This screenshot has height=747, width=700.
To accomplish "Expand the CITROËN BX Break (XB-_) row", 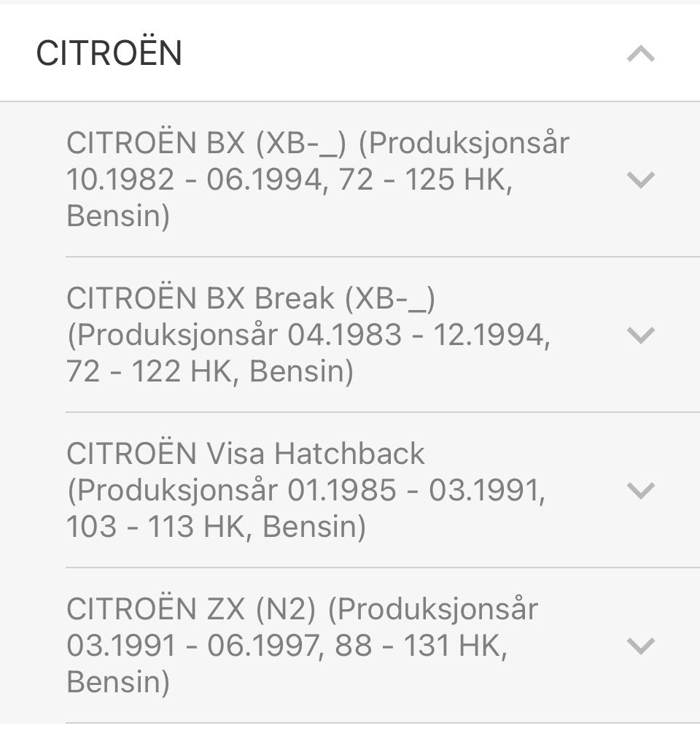I will pyautogui.click(x=350, y=334).
